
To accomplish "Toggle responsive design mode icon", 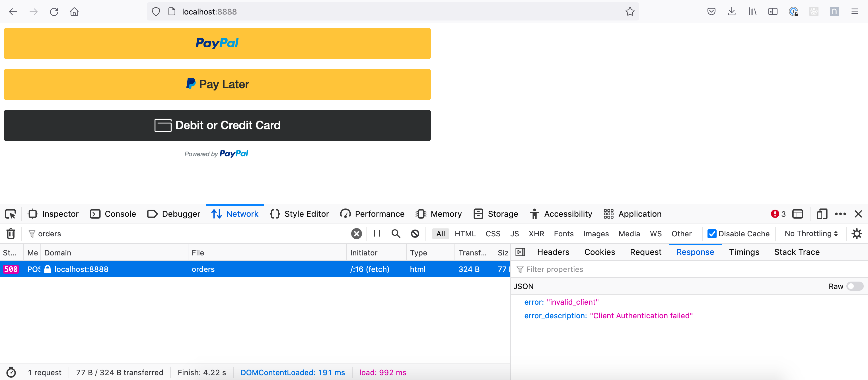I will point(822,214).
